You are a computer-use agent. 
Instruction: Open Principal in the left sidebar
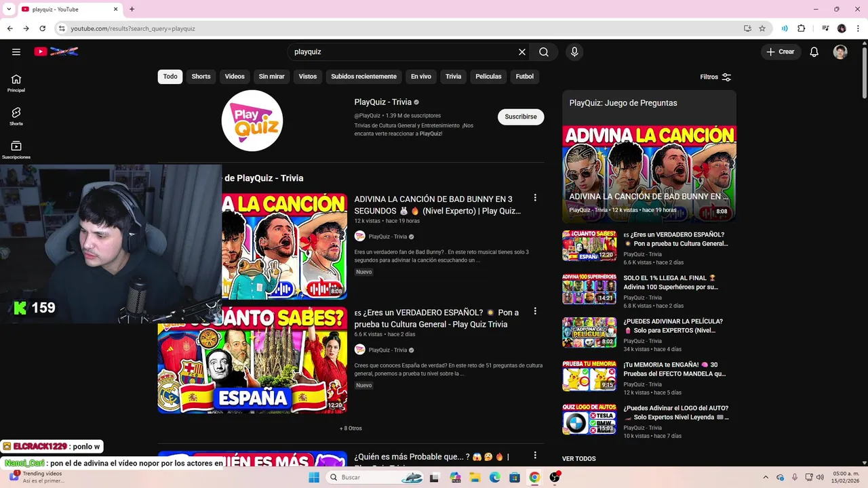coord(16,83)
